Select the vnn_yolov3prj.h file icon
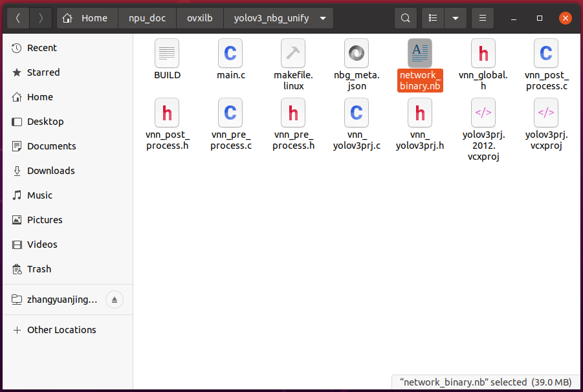The height and width of the screenshot is (392, 583). (x=420, y=113)
